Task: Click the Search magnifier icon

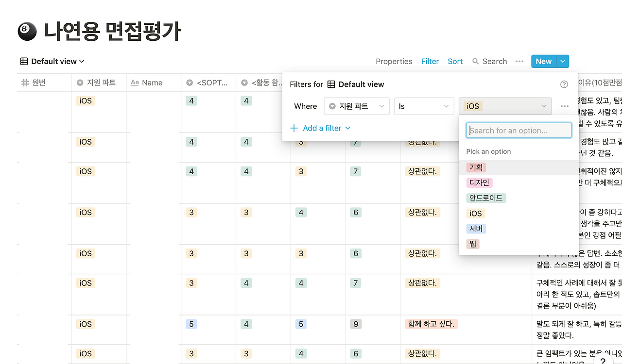Action: 475,61
